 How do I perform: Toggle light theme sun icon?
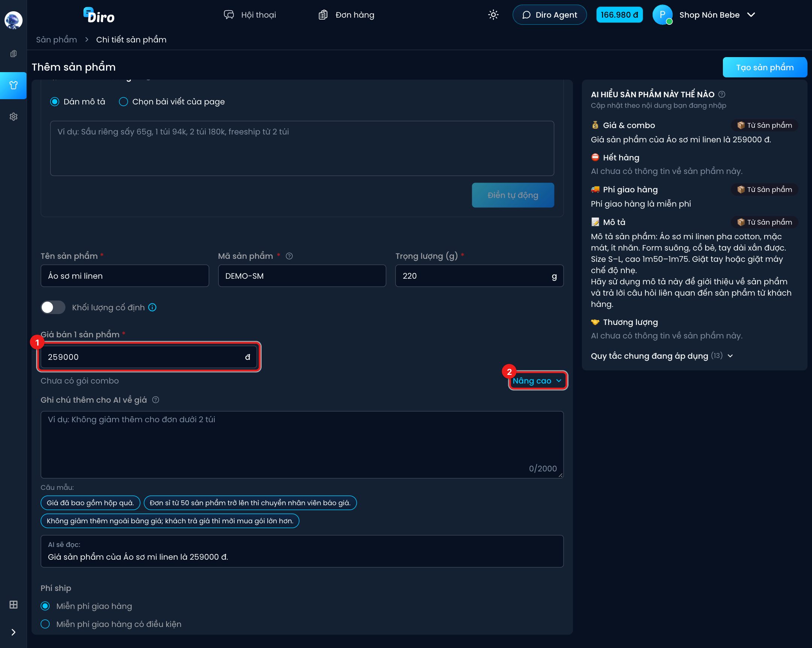(493, 15)
